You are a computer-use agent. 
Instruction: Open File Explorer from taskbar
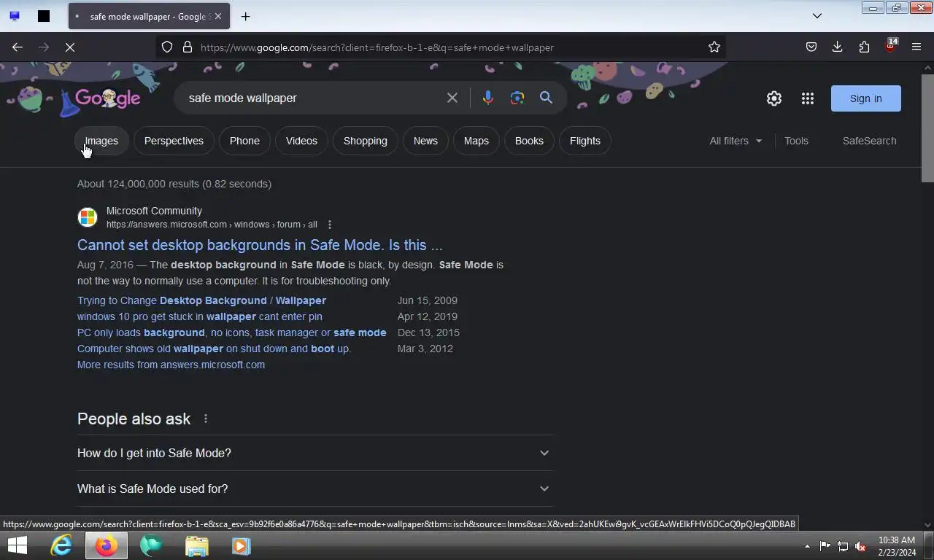196,545
